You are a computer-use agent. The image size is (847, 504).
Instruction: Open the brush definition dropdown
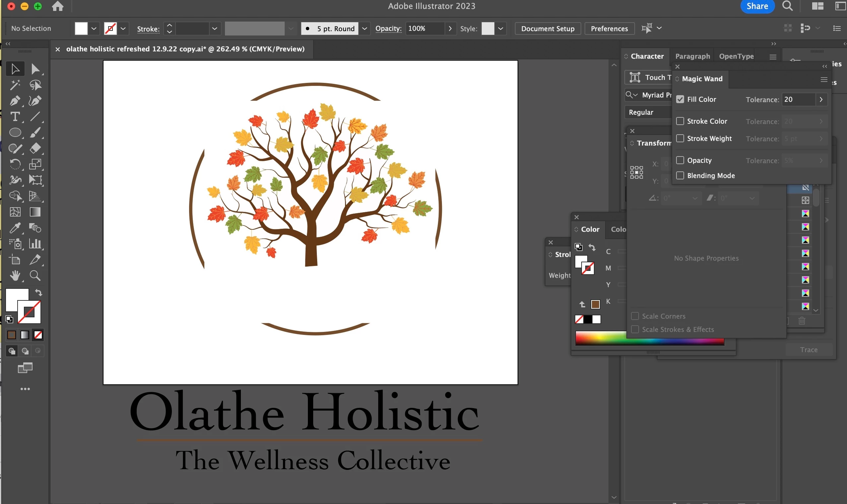(364, 29)
